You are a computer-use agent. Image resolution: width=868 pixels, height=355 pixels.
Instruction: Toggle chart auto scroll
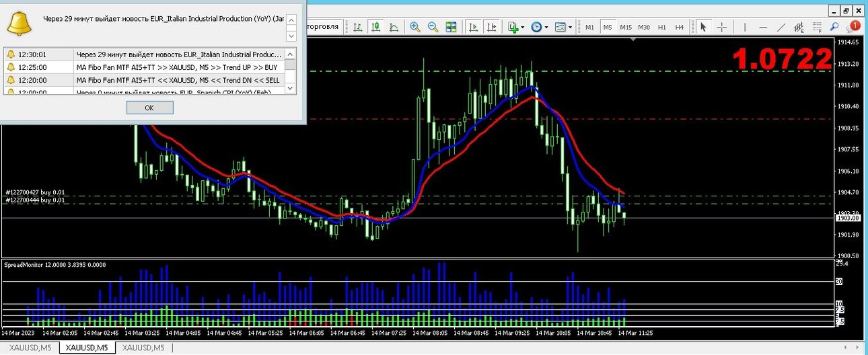tap(474, 27)
